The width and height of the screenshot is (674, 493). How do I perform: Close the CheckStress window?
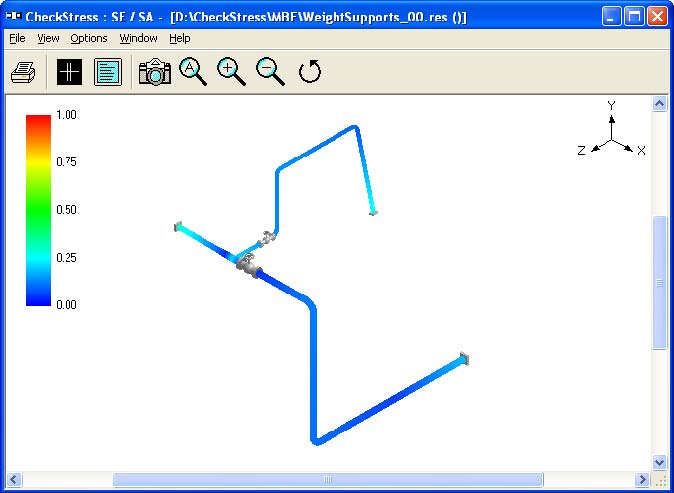point(657,16)
